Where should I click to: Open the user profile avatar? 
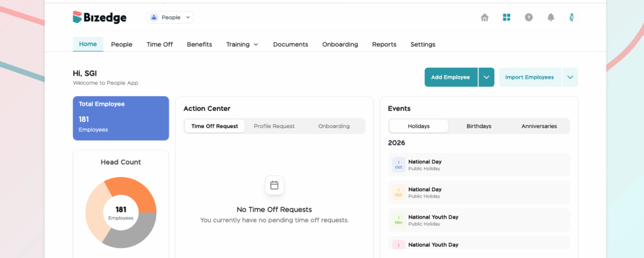point(572,17)
